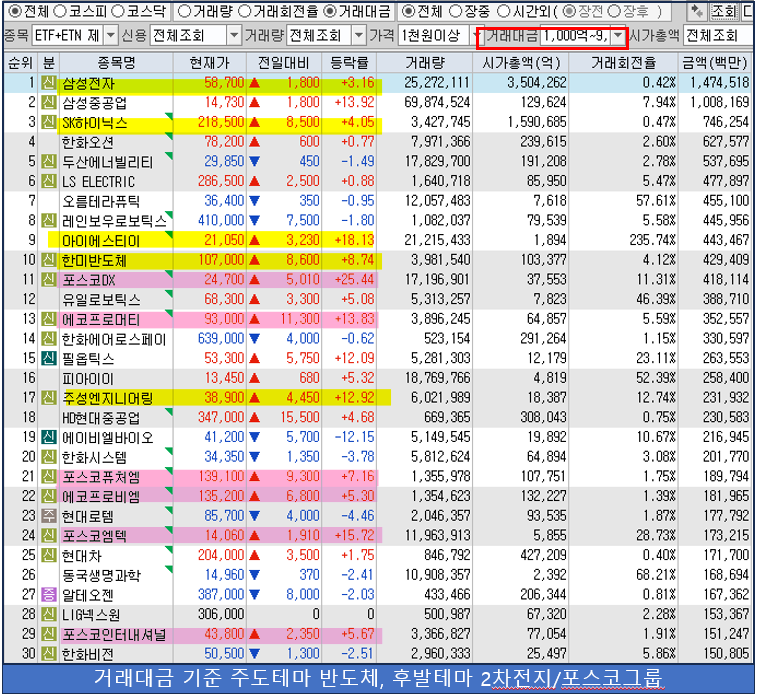Choose the 거래량 ranking radio option
This screenshot has height=700, width=758.
[183, 11]
